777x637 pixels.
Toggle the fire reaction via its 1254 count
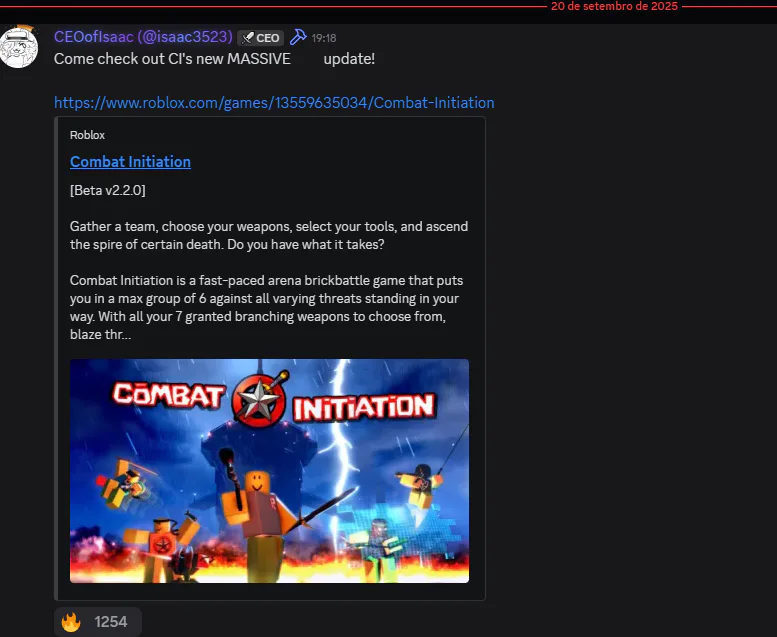pyautogui.click(x=111, y=622)
